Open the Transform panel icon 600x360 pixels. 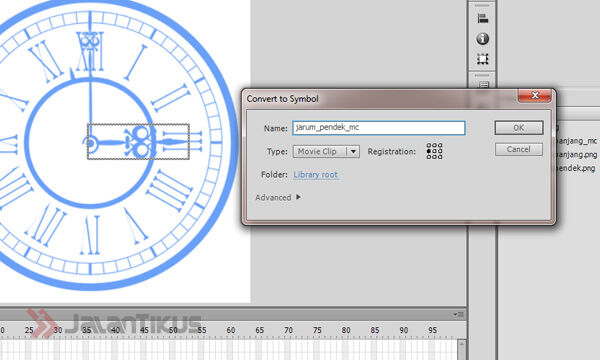pyautogui.click(x=483, y=59)
